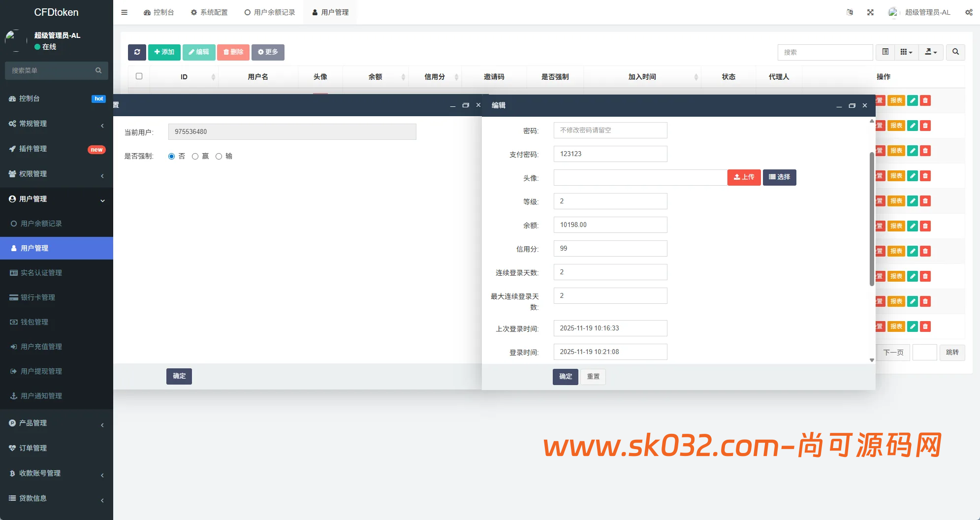The height and width of the screenshot is (520, 980).
Task: Expand the 收款账号管理 sidebar group
Action: click(57, 473)
